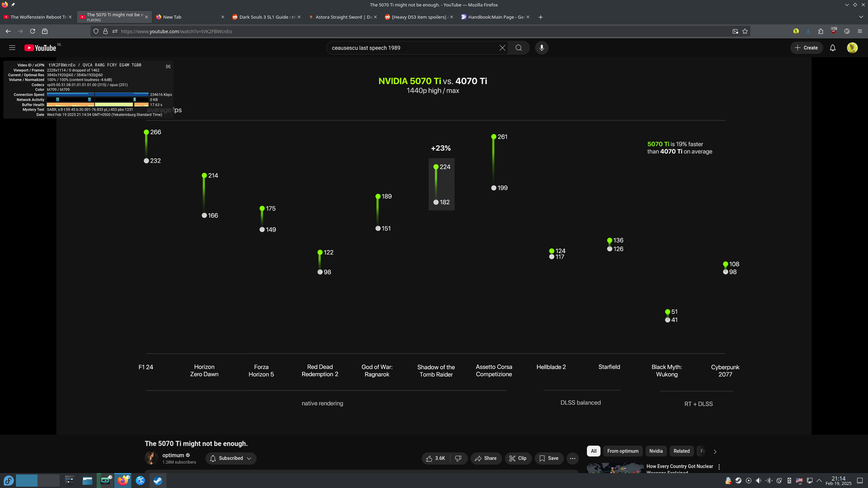Switch to Heavy DS3 item spoilers tab
Viewport: 868px width, 488px height.
pos(419,17)
